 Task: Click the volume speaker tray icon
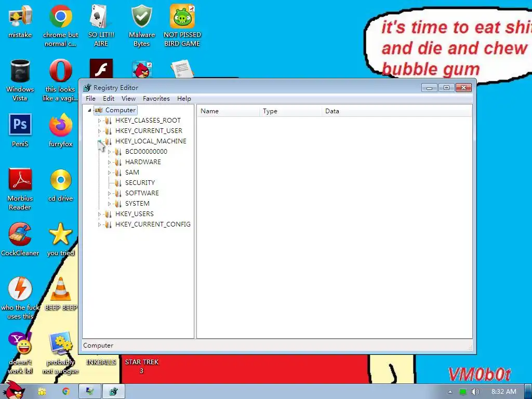point(475,392)
